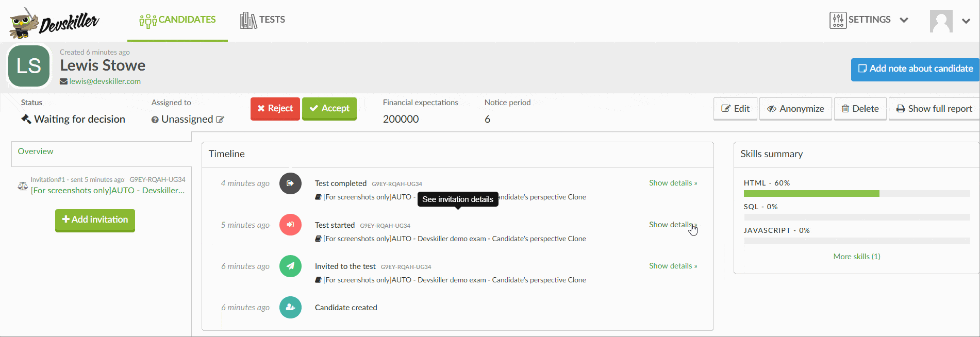This screenshot has height=337, width=980.
Task: Click the Timeline heading
Action: pos(227,154)
